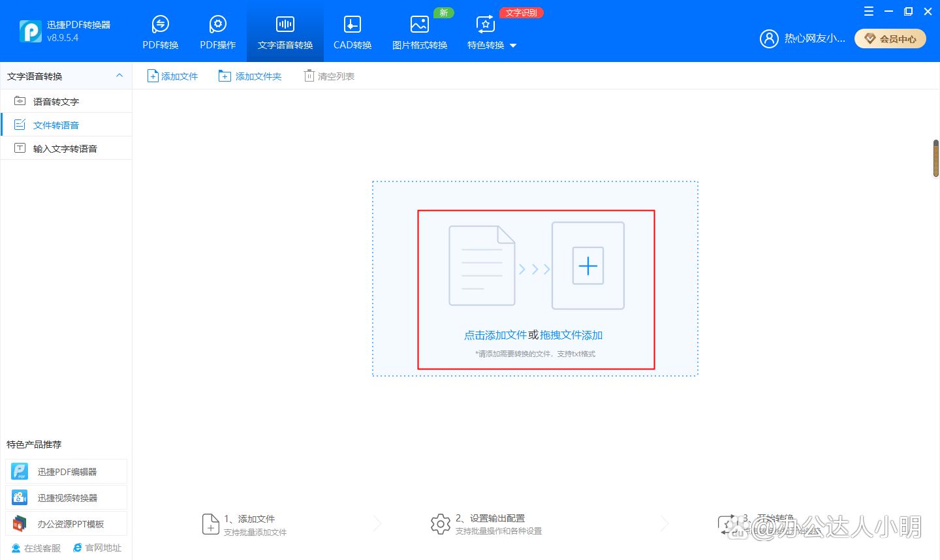Click the 点击添加文件 link
Screen dimensions: 940x560
pyautogui.click(x=495, y=335)
